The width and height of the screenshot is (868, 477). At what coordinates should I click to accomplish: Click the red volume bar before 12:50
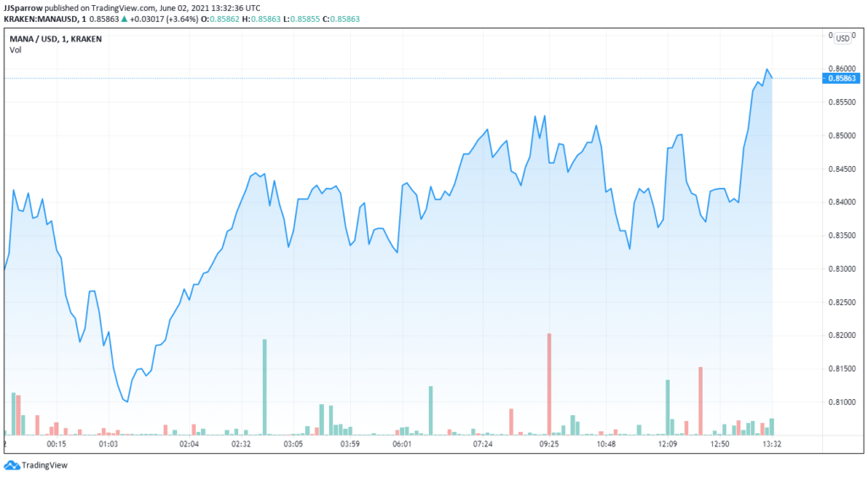700,400
